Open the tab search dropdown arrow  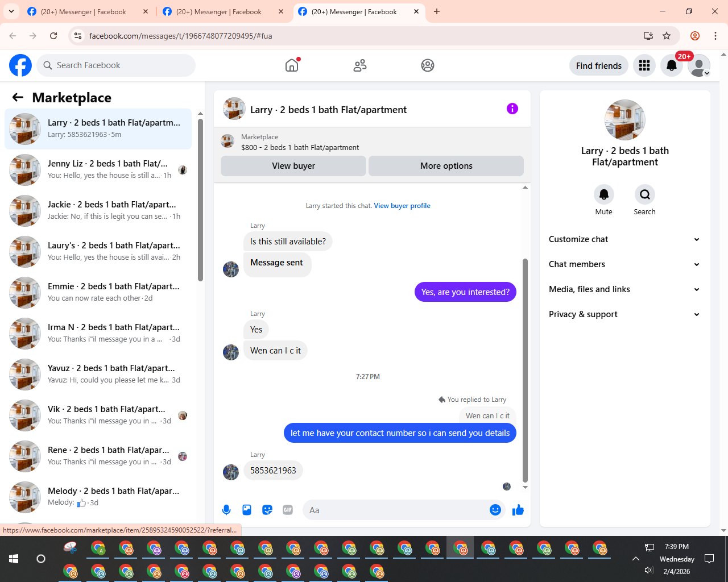pos(11,11)
